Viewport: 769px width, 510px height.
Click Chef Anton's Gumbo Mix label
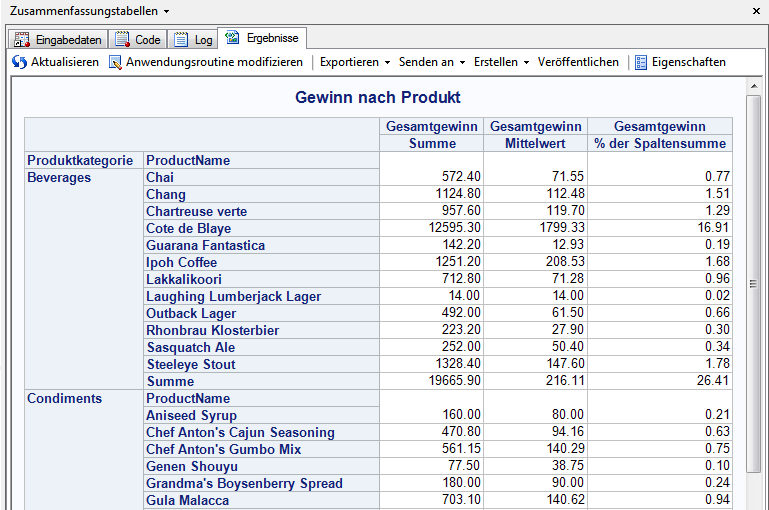(x=224, y=449)
